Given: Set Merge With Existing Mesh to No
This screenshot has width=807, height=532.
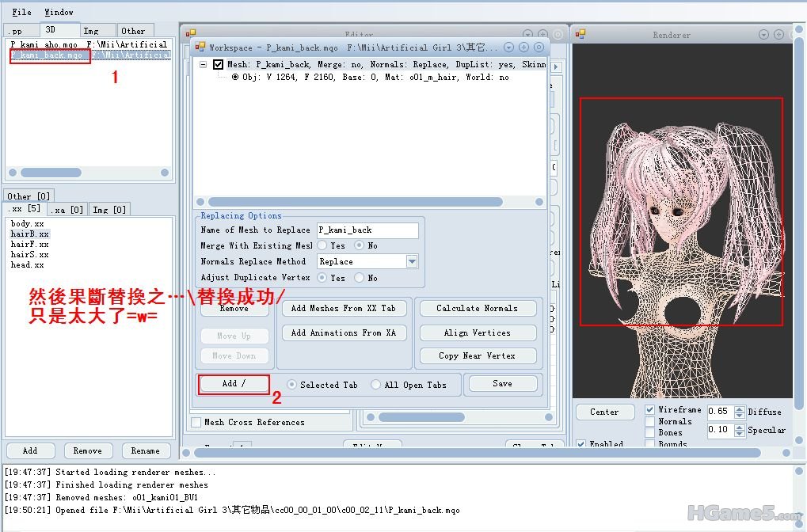Looking at the screenshot, I should tap(360, 245).
